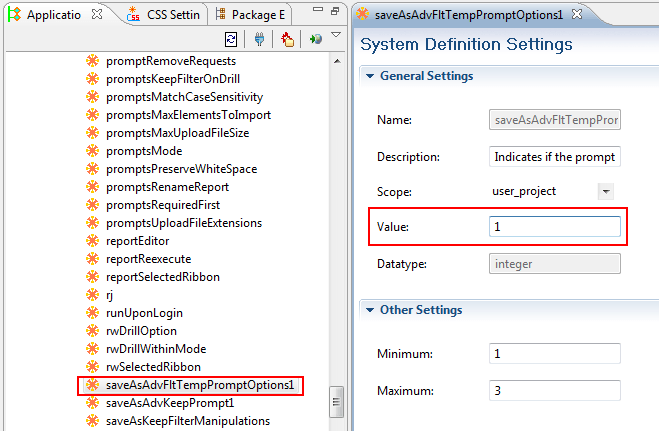Select reportReexecute in the tree
This screenshot has width=659, height=431.
point(148,259)
